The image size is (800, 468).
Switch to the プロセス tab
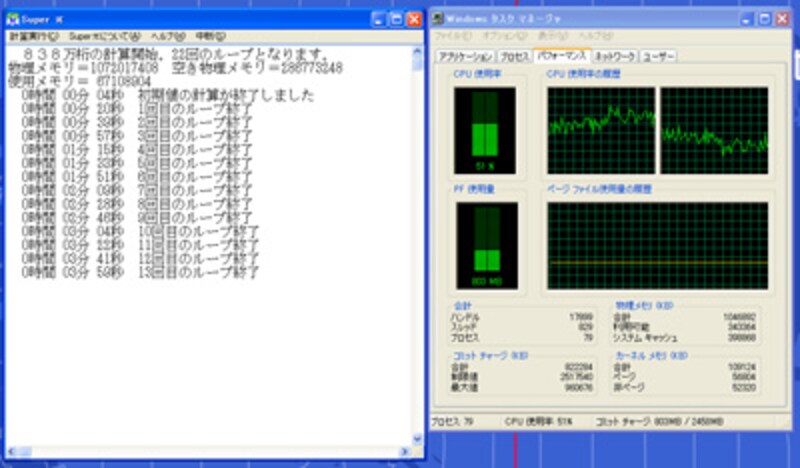pos(514,56)
